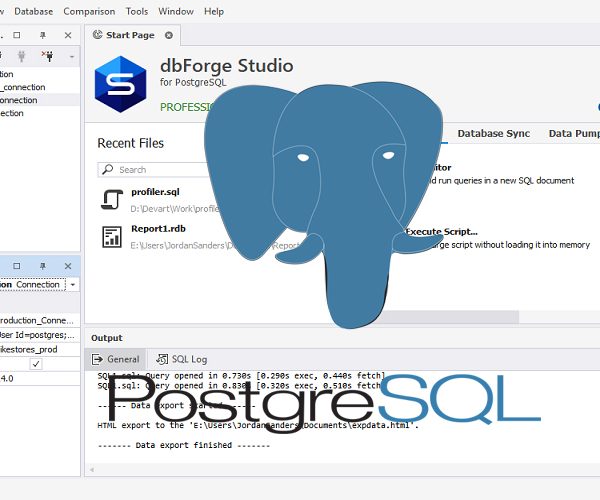
Task: Maximize the Properties panel
Action: tap(17, 266)
